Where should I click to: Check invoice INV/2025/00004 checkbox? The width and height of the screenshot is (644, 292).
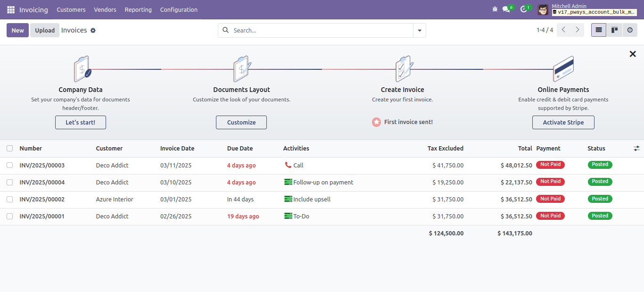click(x=9, y=182)
